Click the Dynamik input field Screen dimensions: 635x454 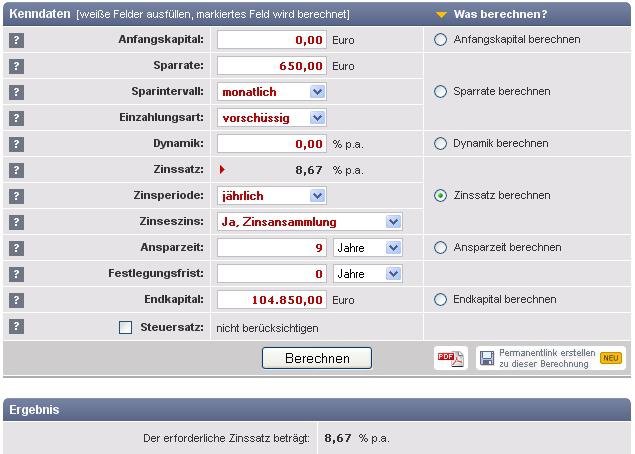click(272, 144)
